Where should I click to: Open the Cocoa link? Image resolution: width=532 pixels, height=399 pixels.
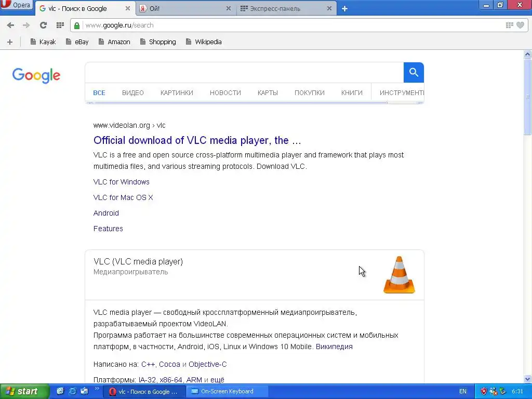169,364
